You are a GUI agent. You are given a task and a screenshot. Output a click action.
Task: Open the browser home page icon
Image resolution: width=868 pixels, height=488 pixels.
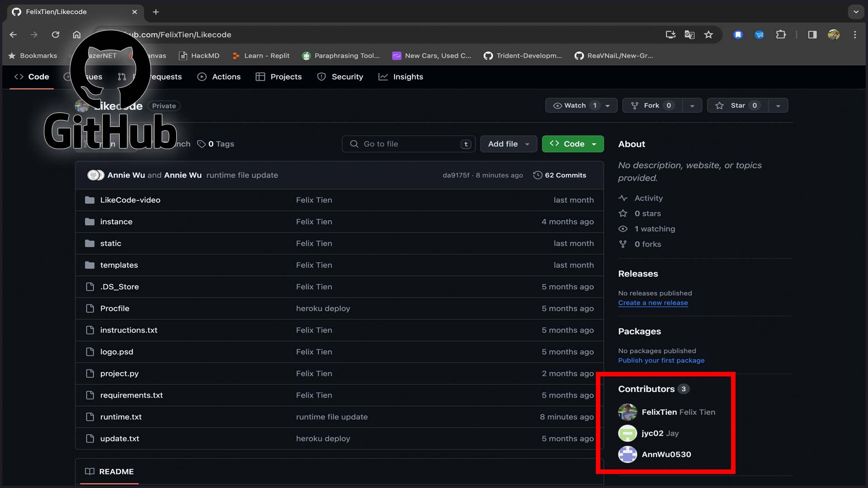(77, 35)
